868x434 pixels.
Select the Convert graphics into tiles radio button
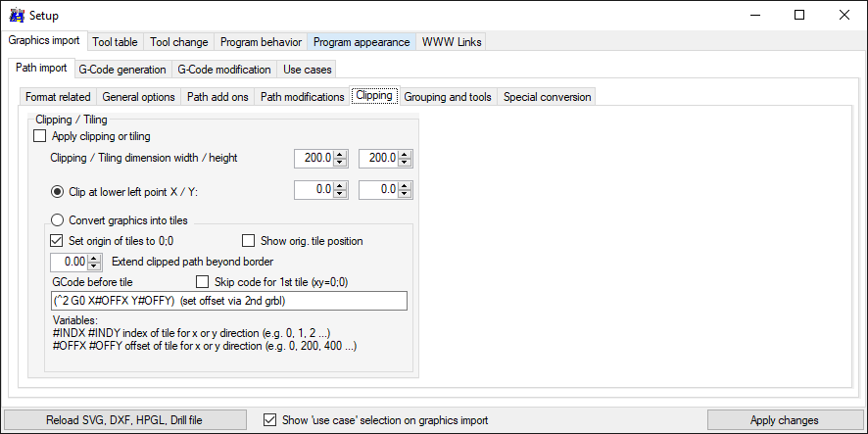(57, 220)
